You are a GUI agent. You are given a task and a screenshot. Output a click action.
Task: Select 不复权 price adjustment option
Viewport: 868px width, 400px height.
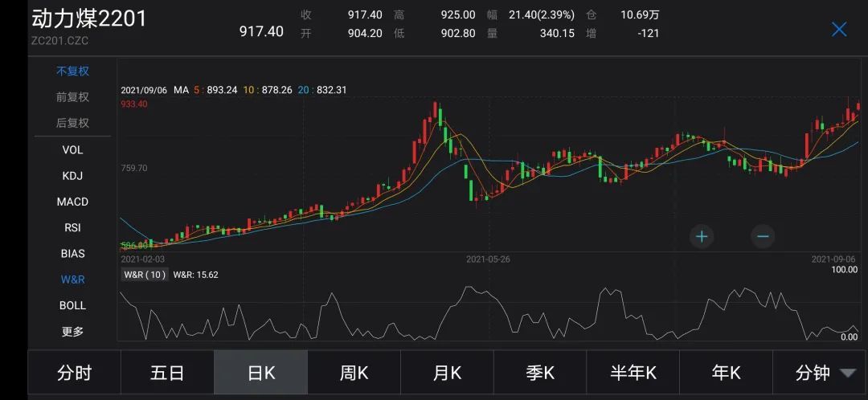coord(72,71)
